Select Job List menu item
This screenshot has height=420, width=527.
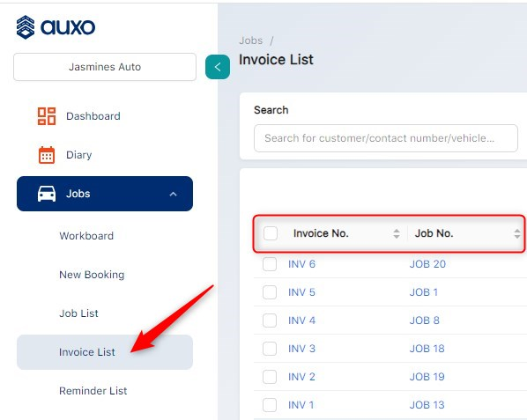[78, 313]
